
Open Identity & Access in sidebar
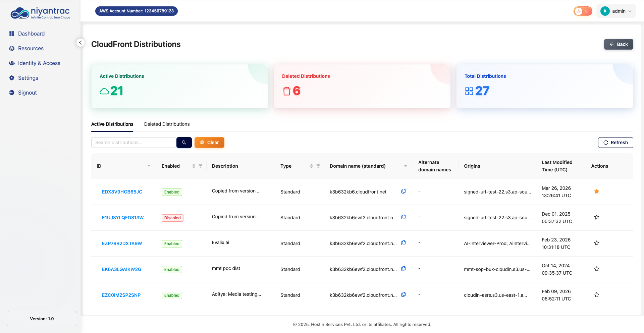(39, 63)
